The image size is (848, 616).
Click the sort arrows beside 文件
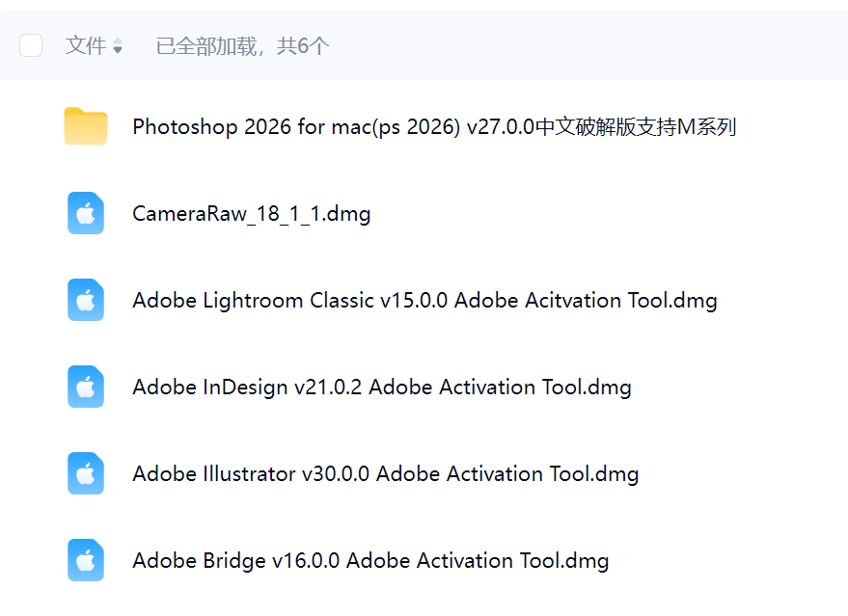coord(118,46)
